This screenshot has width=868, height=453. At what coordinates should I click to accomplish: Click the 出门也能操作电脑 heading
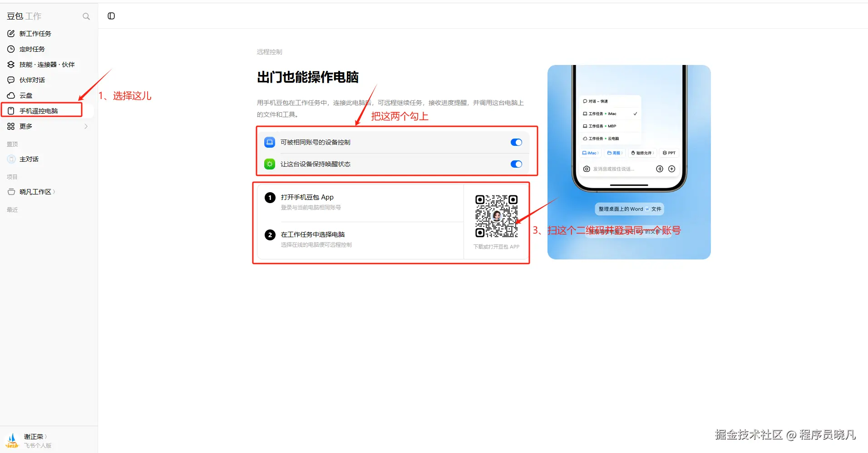click(308, 77)
